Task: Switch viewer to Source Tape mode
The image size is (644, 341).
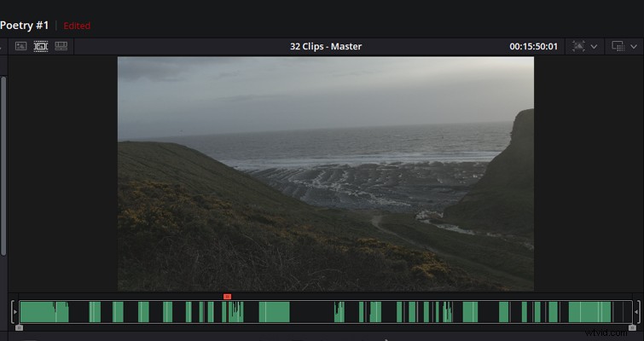Action: coord(41,46)
